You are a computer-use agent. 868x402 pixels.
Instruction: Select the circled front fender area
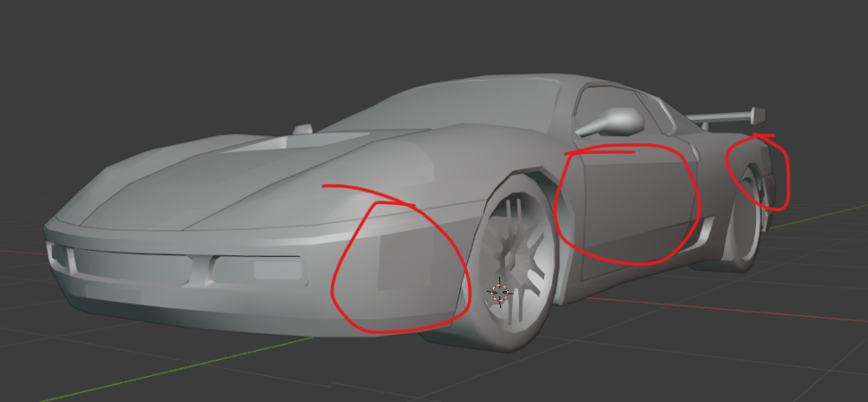click(399, 265)
